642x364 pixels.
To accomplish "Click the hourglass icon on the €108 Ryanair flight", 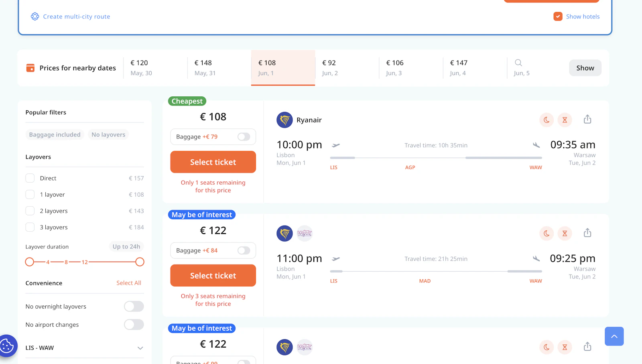I will [565, 120].
